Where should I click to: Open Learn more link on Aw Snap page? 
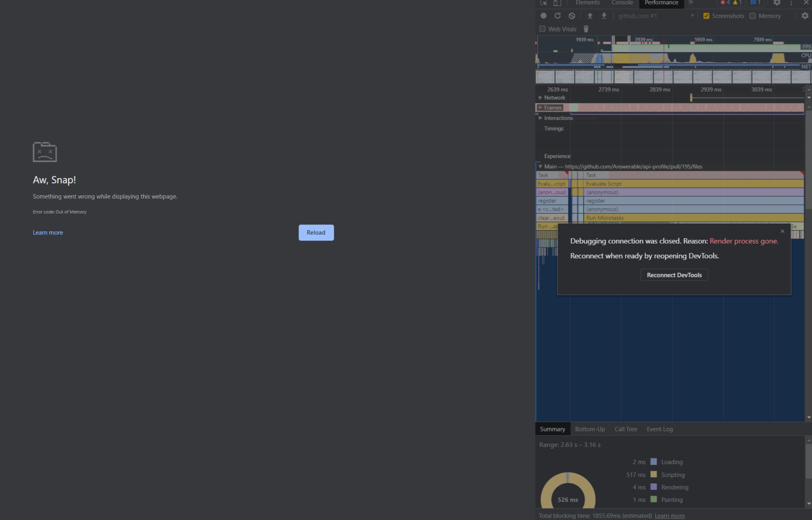tap(48, 233)
